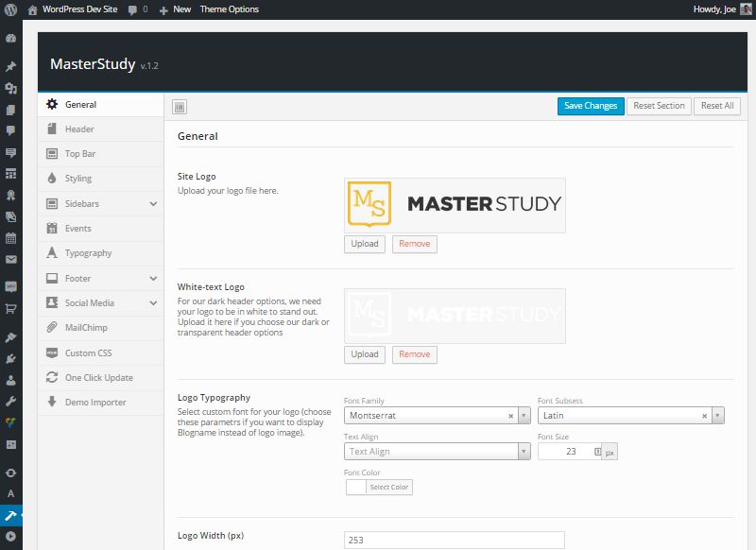Open the shopping cart Products icon
This screenshot has width=756, height=550.
(x=10, y=308)
